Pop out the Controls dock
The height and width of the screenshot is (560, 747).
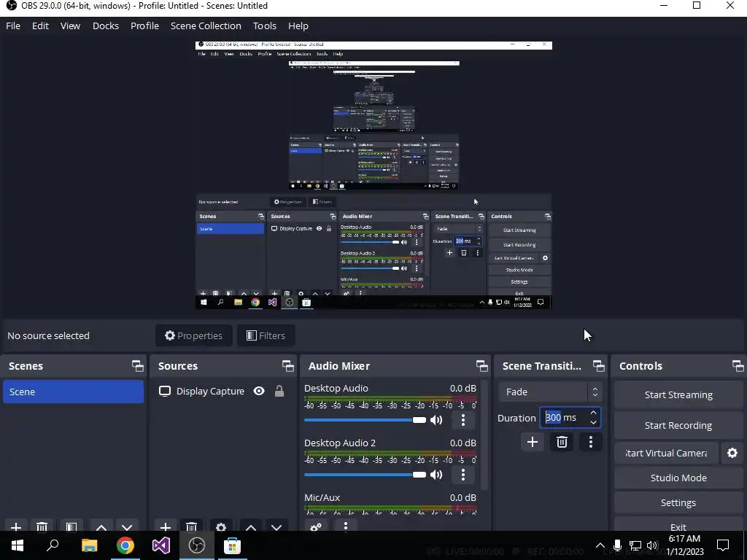tap(738, 366)
